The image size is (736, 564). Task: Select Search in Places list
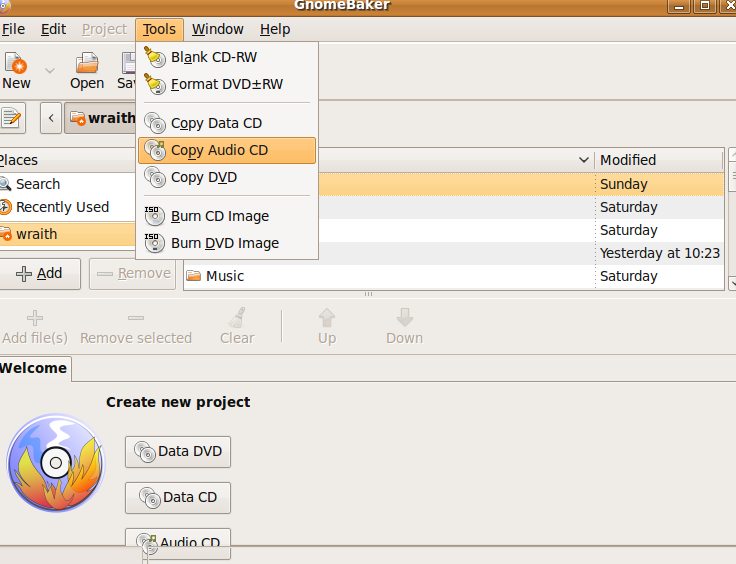pyautogui.click(x=68, y=184)
